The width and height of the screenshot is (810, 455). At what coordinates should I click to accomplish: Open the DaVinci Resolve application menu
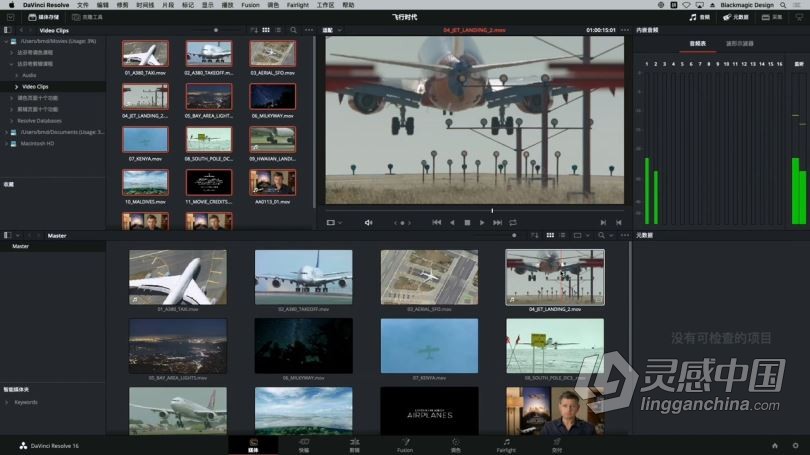tap(46, 5)
